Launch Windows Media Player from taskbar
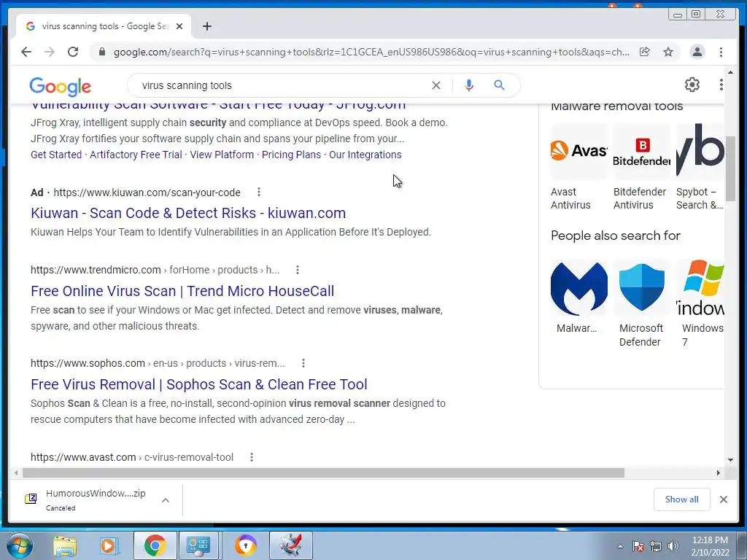The image size is (747, 560). pos(108,545)
